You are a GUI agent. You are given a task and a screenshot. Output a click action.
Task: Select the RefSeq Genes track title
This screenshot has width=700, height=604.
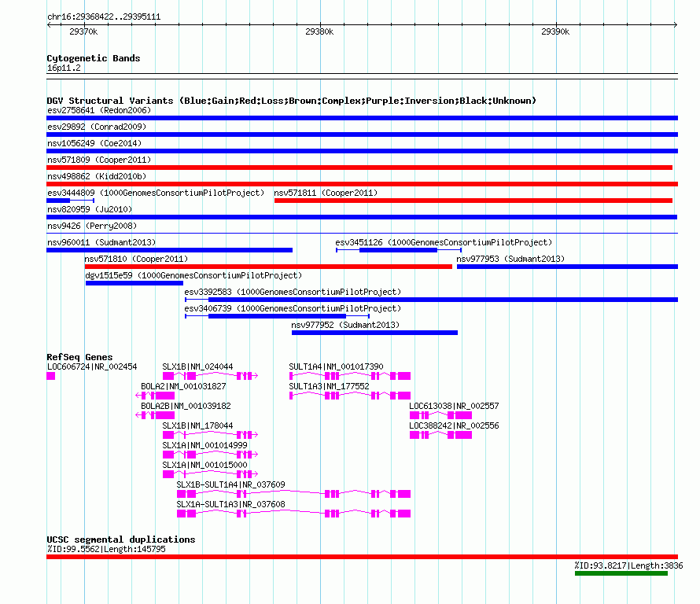79,357
